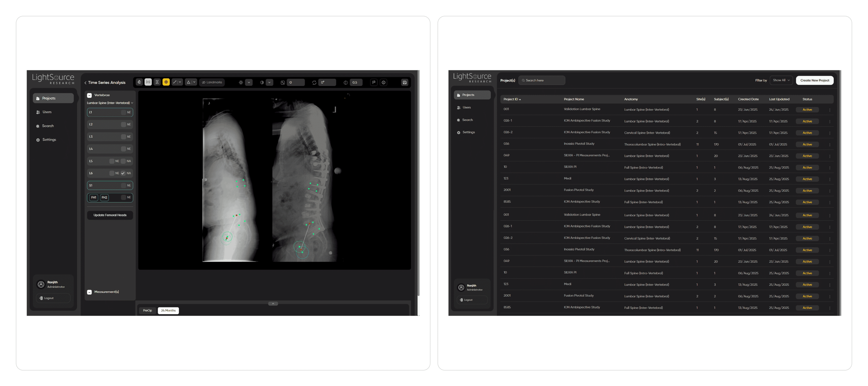The height and width of the screenshot is (386, 868).
Task: Click the brightness sun icon
Action: 241,82
